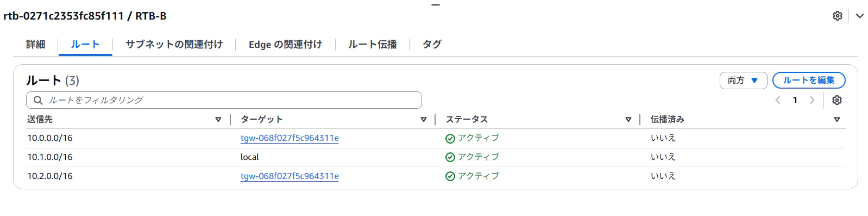Image resolution: width=868 pixels, height=216 pixels.
Task: Click active status icon for 10.2.0.0/16 route
Action: [450, 176]
